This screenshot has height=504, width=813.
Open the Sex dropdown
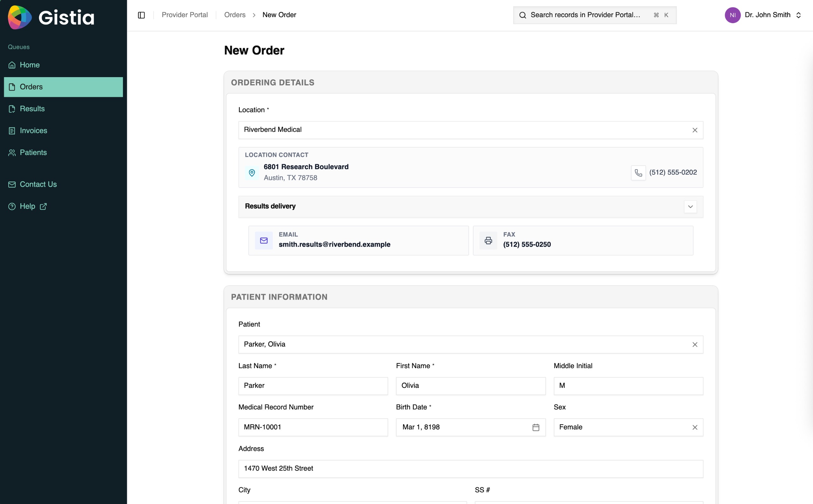(x=628, y=427)
